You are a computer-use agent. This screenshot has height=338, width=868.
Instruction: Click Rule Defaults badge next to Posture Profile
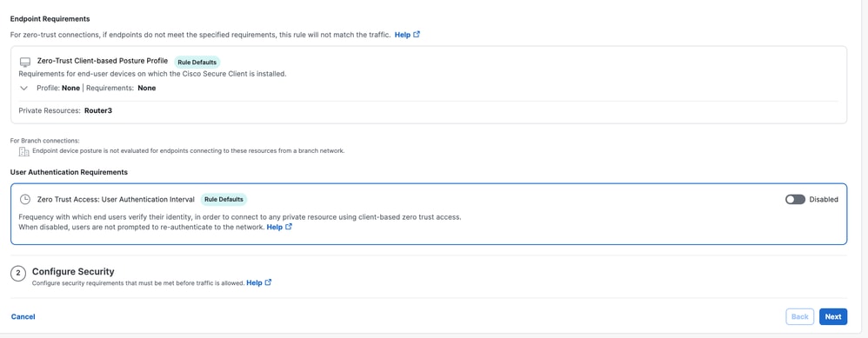[197, 62]
